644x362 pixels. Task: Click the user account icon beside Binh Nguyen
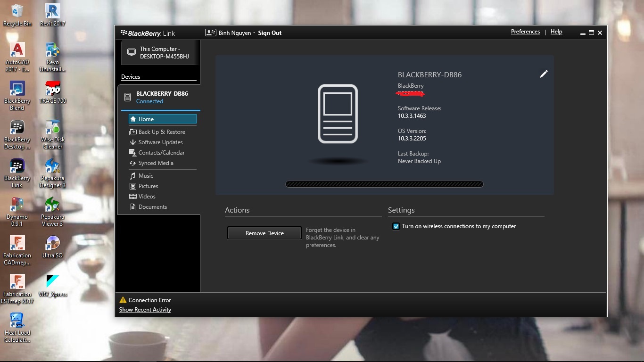(210, 33)
